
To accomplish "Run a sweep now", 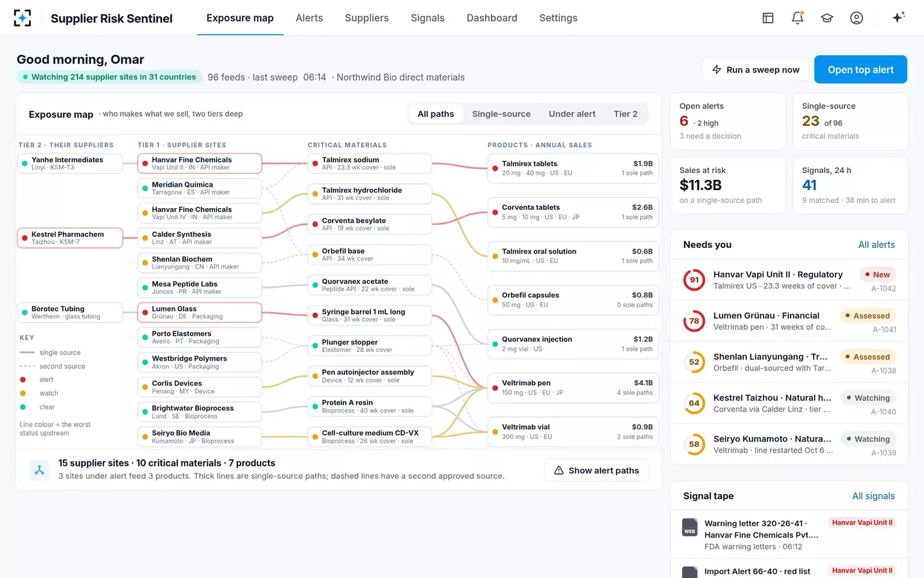I will tap(756, 69).
